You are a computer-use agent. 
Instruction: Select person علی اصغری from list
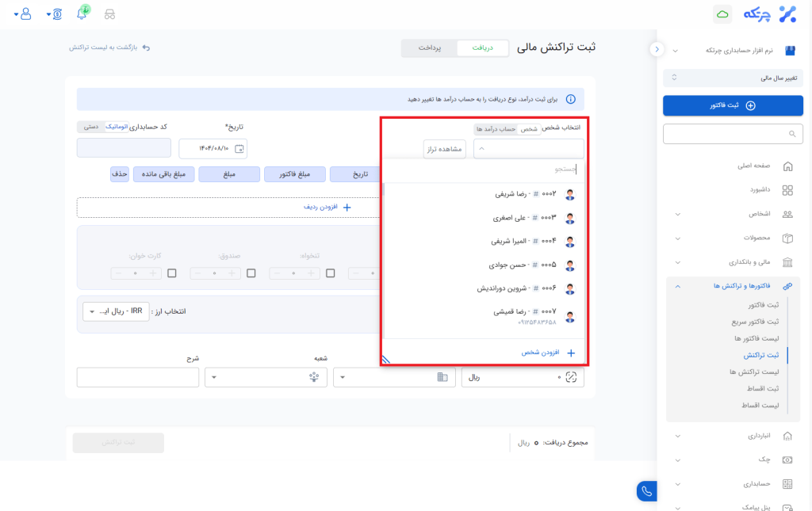(x=515, y=217)
